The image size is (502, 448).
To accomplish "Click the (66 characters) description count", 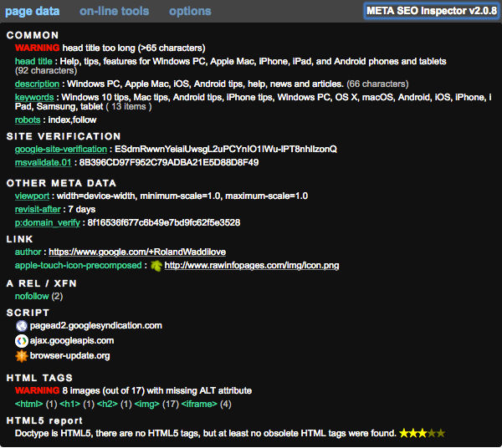I will click(377, 84).
